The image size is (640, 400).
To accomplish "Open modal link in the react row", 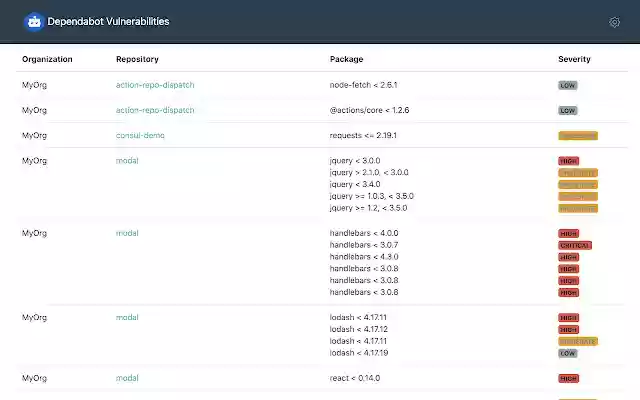I will tap(127, 378).
